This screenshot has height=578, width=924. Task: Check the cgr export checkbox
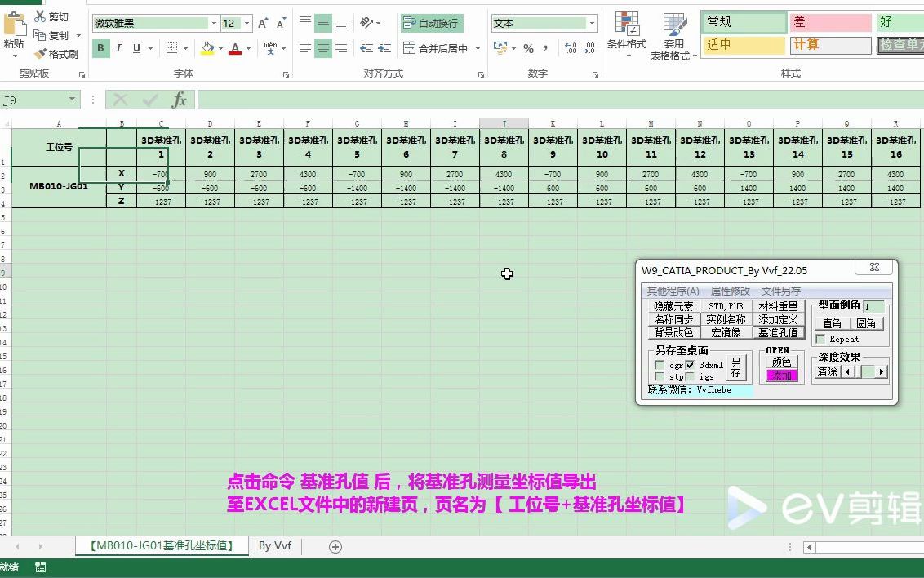(659, 365)
